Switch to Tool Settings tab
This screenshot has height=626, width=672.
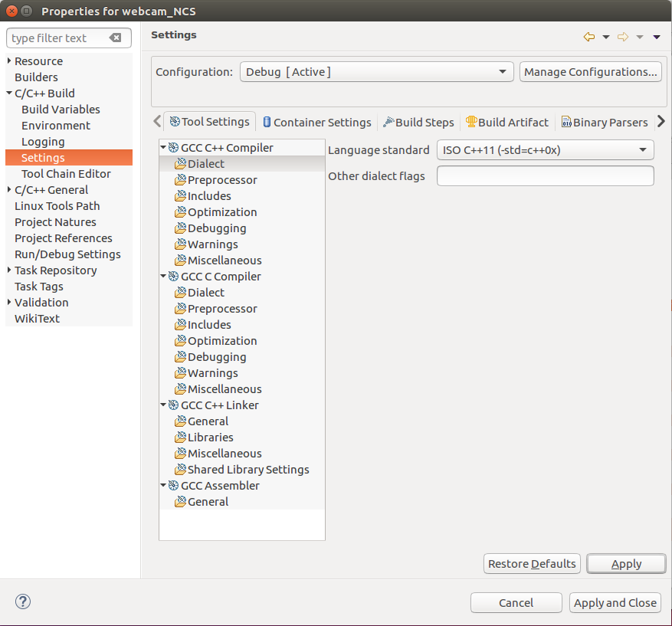point(210,122)
